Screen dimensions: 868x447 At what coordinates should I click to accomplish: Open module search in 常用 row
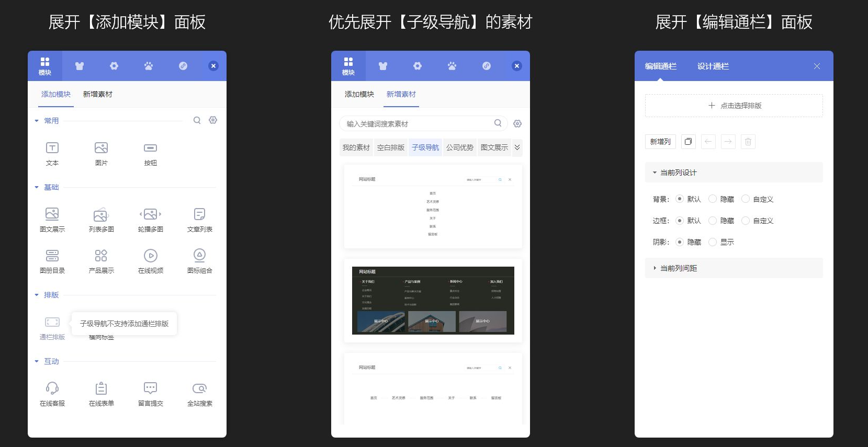tap(197, 120)
